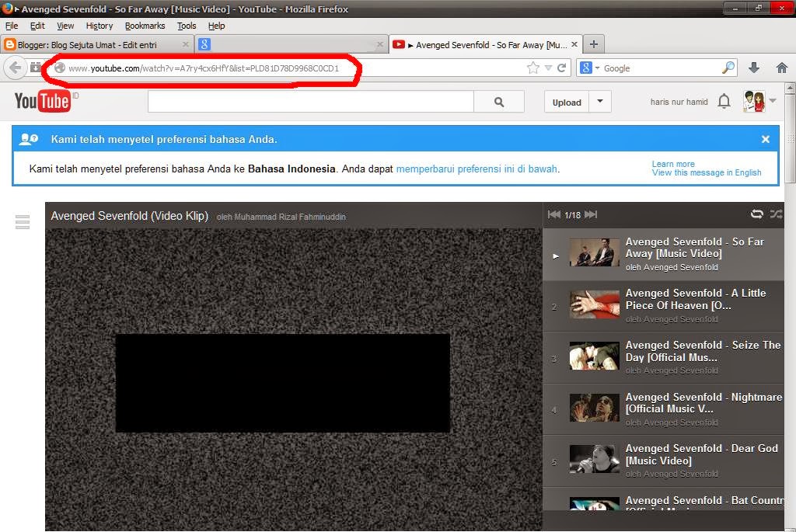This screenshot has width=796, height=532.
Task: Click the Avenged Sevenfold - Seize The Day title
Action: tap(703, 351)
